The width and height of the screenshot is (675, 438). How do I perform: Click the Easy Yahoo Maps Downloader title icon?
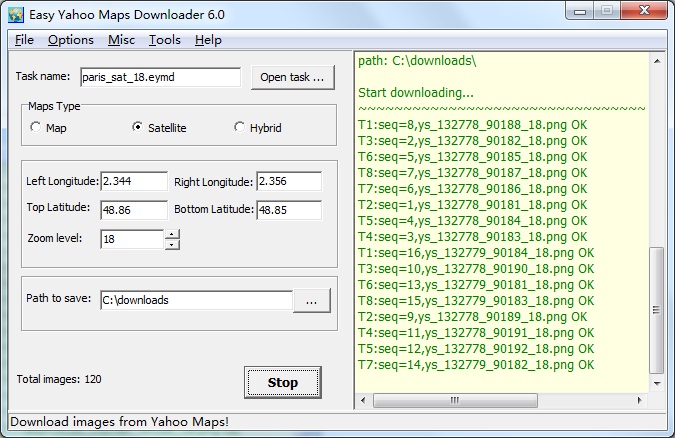15,15
